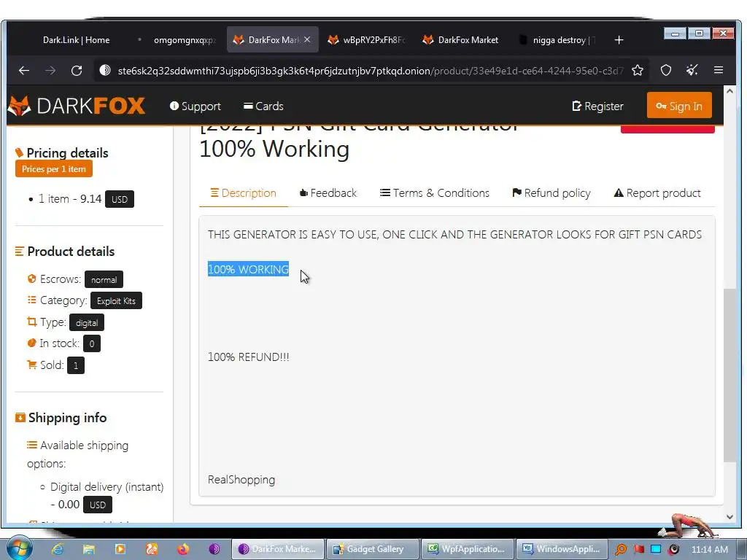This screenshot has height=560, width=747.
Task: Click the Shipping info box icon
Action: (x=20, y=418)
